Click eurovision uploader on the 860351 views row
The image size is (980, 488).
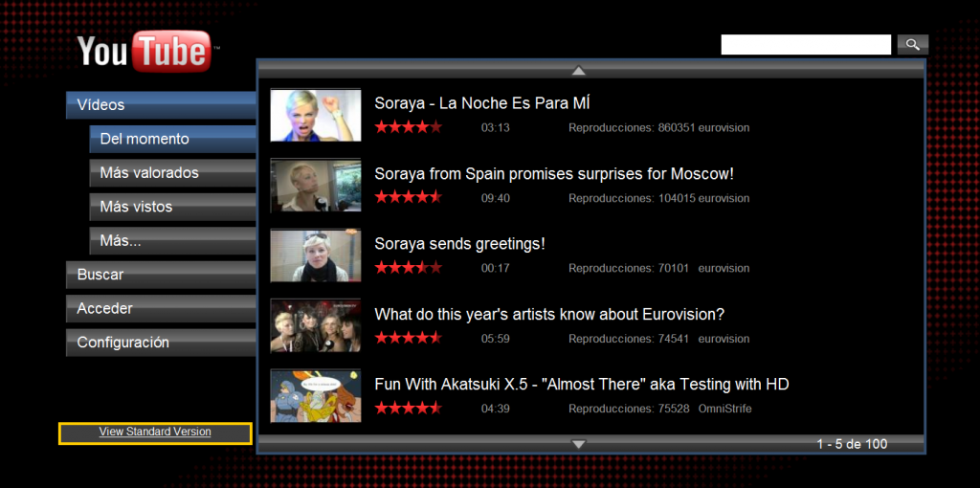tap(724, 128)
